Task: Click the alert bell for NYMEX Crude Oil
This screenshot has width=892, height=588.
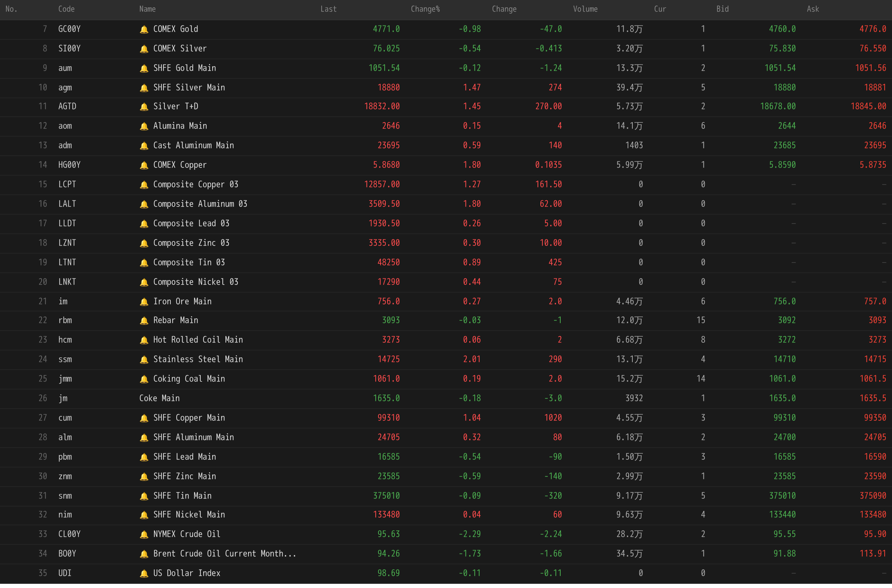Action: pyautogui.click(x=144, y=534)
